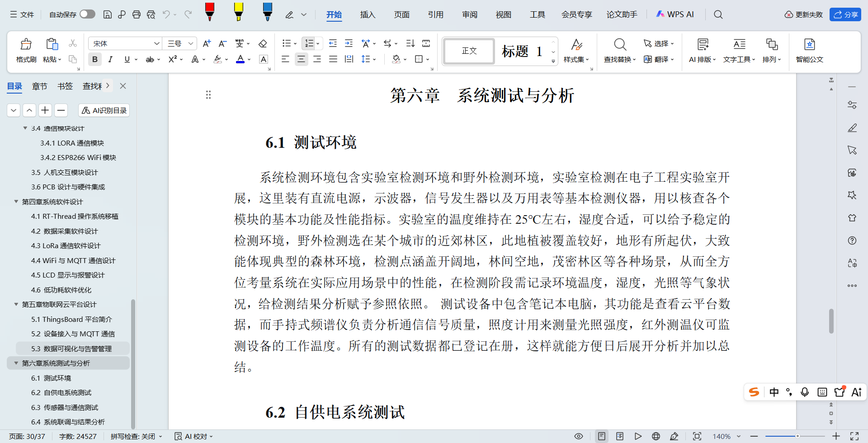Image resolution: width=868 pixels, height=443 pixels.
Task: Toggle the 自动保存 autosave switch
Action: [87, 14]
